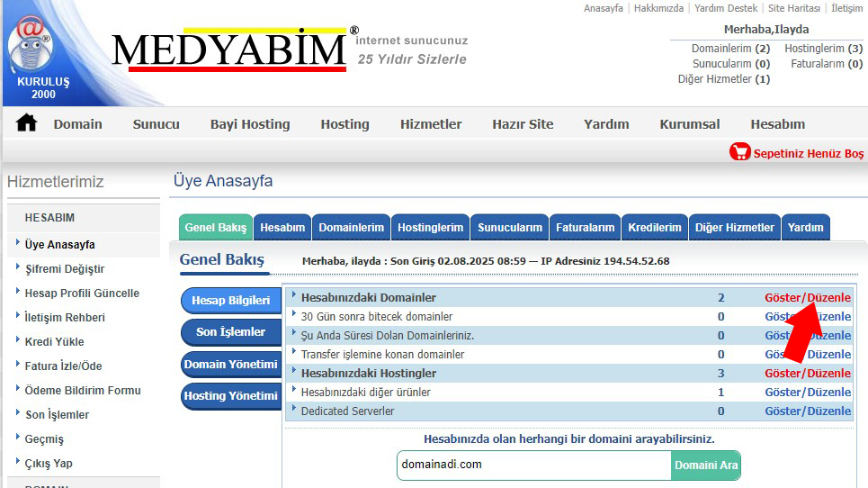Viewport: 868px width, 488px height.
Task: Open İletişim link in the top bar
Action: click(847, 8)
